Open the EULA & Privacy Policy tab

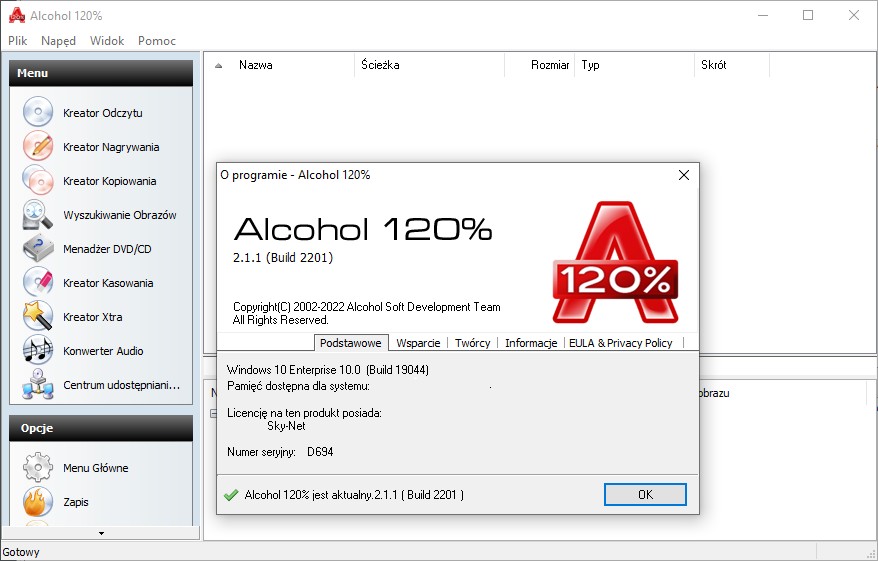pyautogui.click(x=620, y=343)
